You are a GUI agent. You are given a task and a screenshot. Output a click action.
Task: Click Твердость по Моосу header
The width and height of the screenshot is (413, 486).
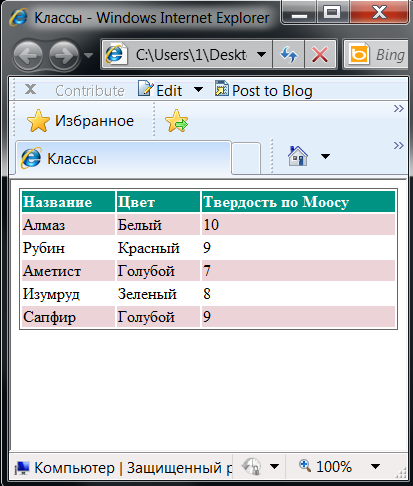(298, 202)
